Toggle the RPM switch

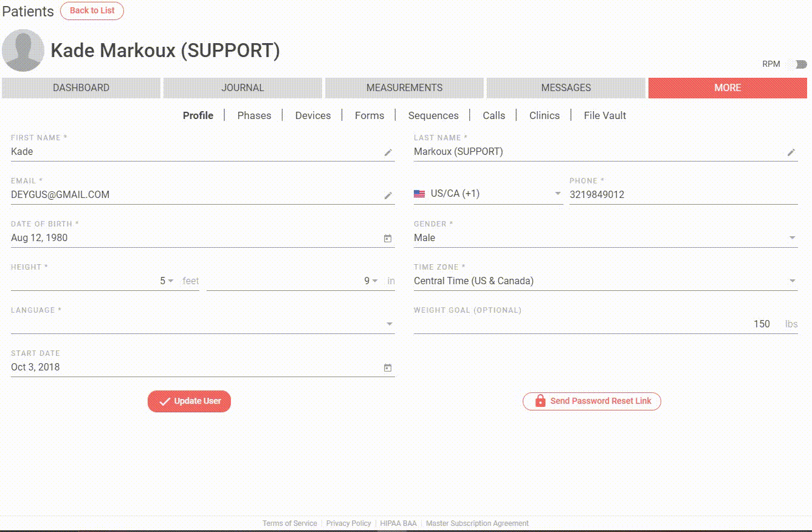[x=797, y=64]
